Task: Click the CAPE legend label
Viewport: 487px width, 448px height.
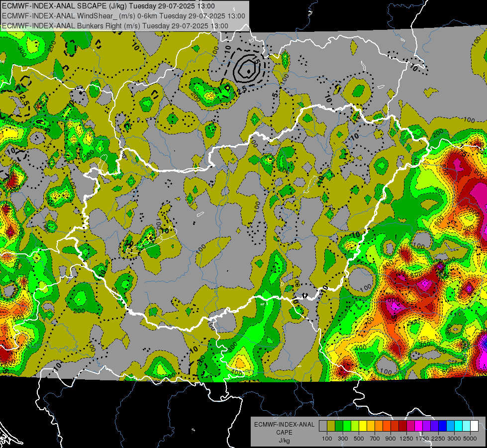Action: click(x=284, y=433)
